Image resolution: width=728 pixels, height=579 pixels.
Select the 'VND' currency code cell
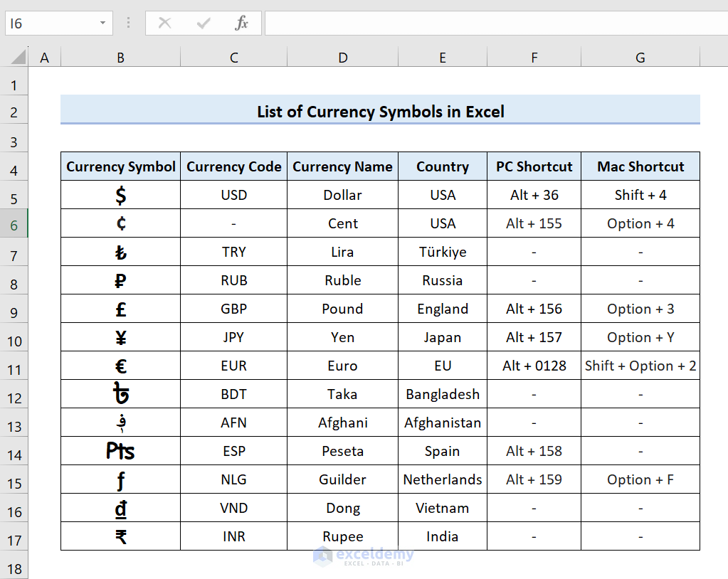tap(233, 508)
